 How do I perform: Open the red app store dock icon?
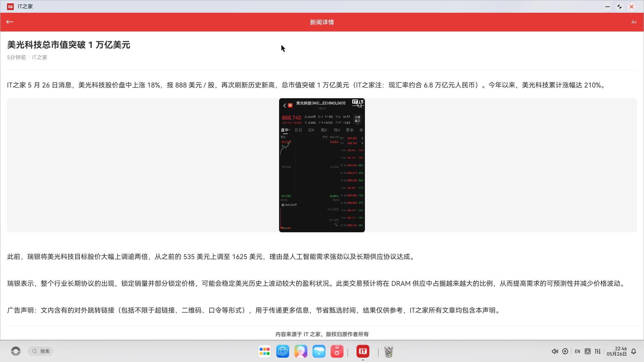coord(337,351)
